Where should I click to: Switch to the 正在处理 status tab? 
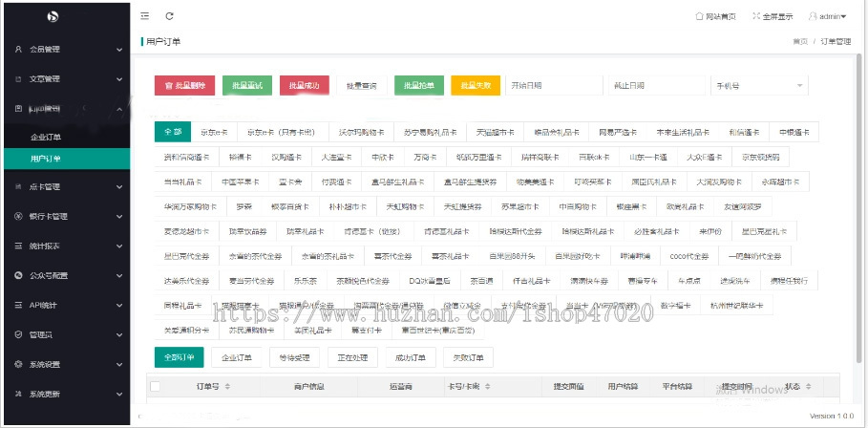pos(352,357)
